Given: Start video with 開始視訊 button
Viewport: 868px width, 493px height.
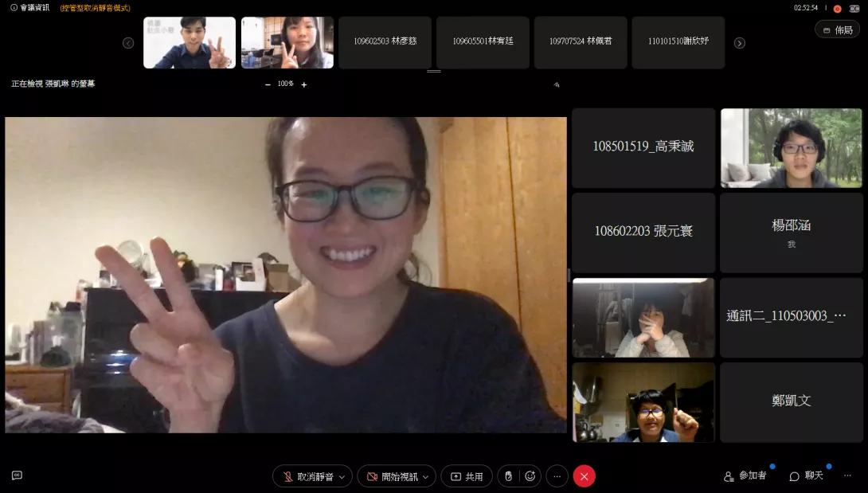Looking at the screenshot, I should (391, 476).
